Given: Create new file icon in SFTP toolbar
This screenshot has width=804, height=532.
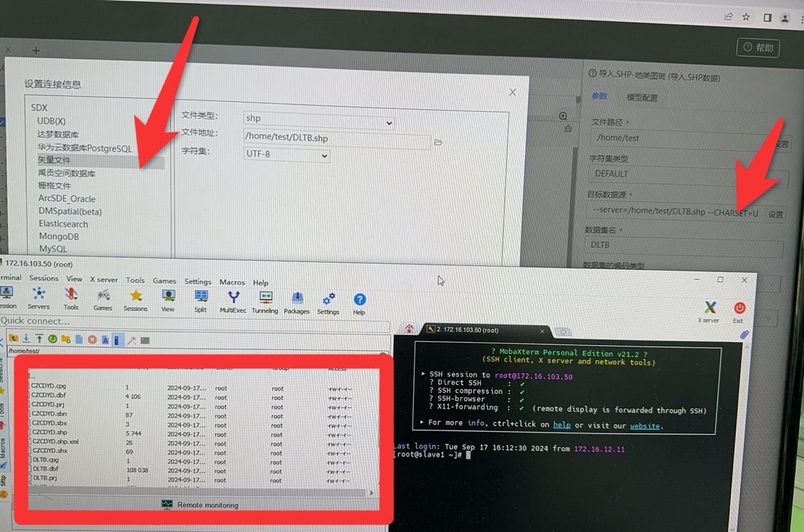Looking at the screenshot, I should point(79,339).
